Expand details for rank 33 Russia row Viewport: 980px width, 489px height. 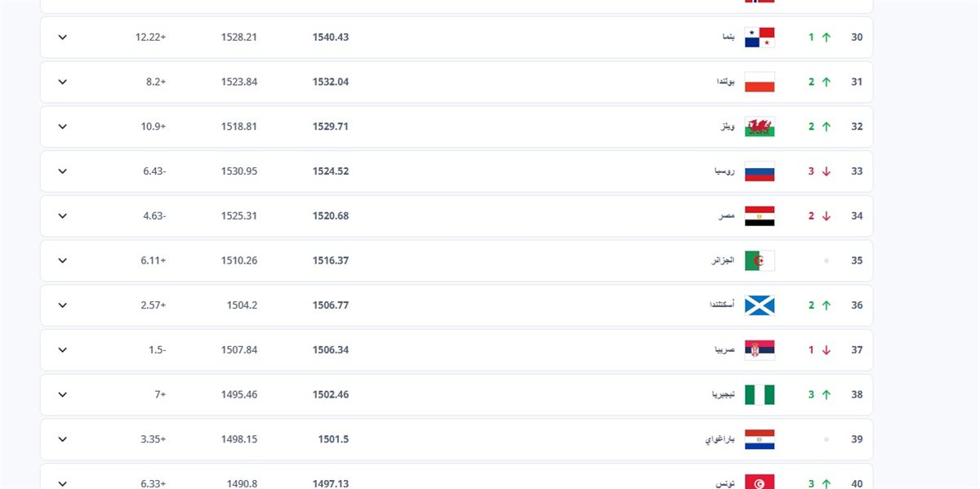coord(63,171)
